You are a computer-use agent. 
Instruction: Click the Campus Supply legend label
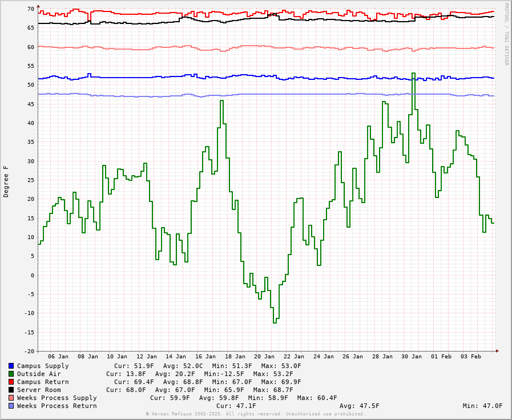click(x=43, y=366)
